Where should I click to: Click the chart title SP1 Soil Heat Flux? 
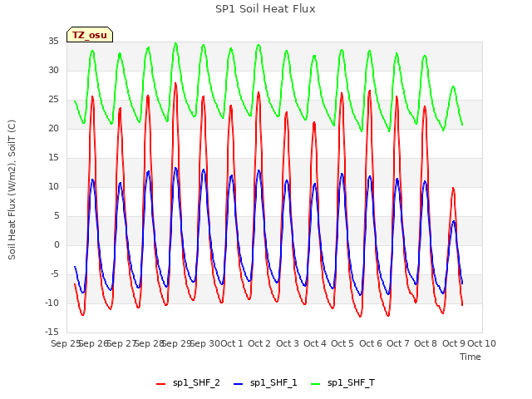pyautogui.click(x=265, y=9)
